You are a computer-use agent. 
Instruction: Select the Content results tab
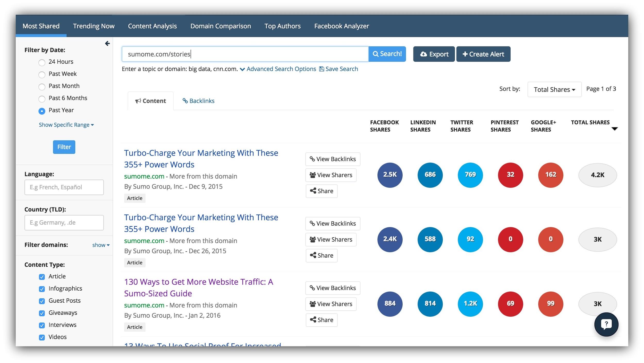tap(150, 101)
